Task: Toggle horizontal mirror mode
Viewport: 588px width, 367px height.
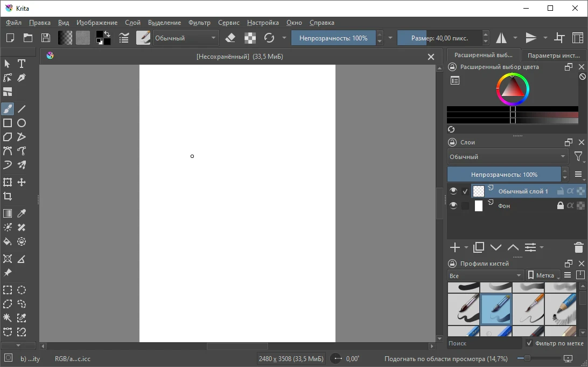Action: (501, 38)
